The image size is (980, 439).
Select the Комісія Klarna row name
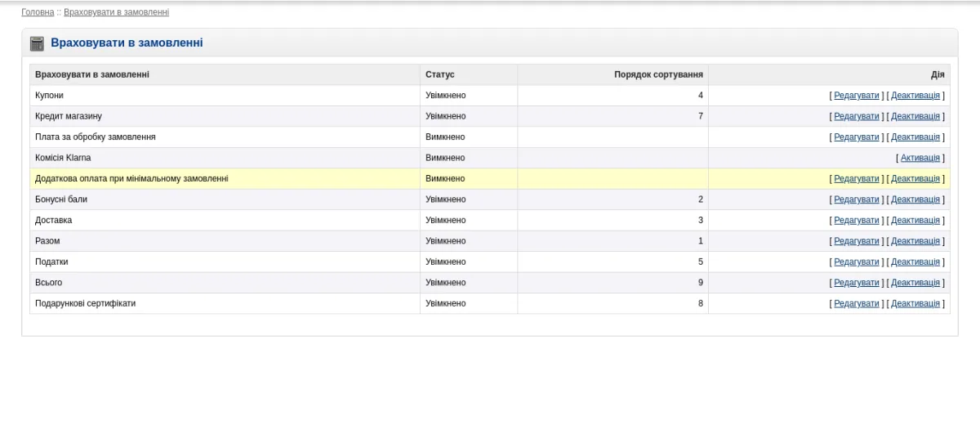point(63,158)
